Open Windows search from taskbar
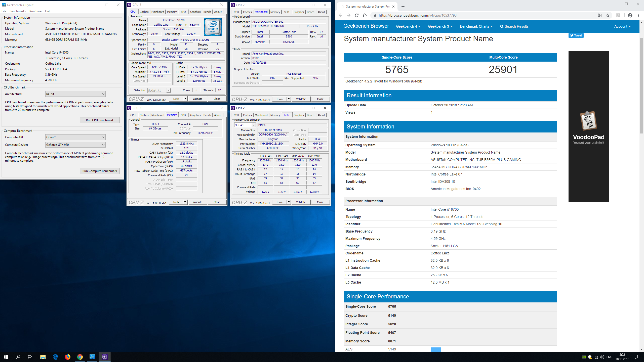This screenshot has width=644, height=362. tap(18, 357)
